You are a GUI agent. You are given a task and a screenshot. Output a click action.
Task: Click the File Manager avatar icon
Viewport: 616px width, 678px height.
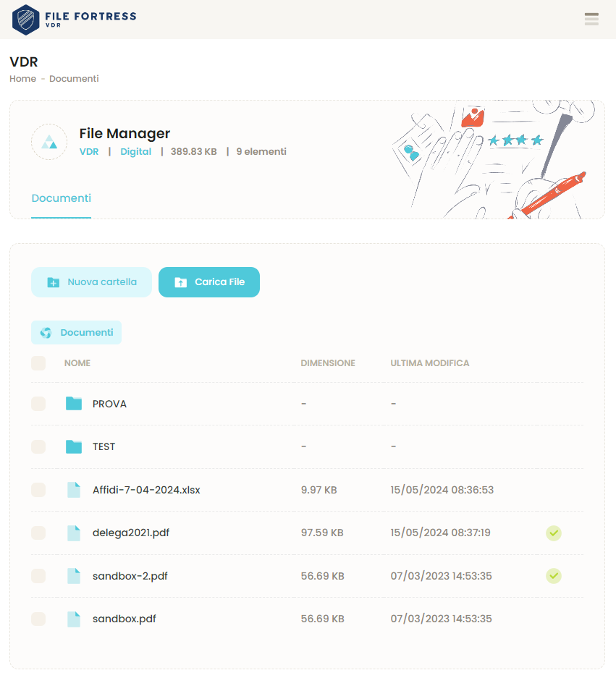(49, 142)
